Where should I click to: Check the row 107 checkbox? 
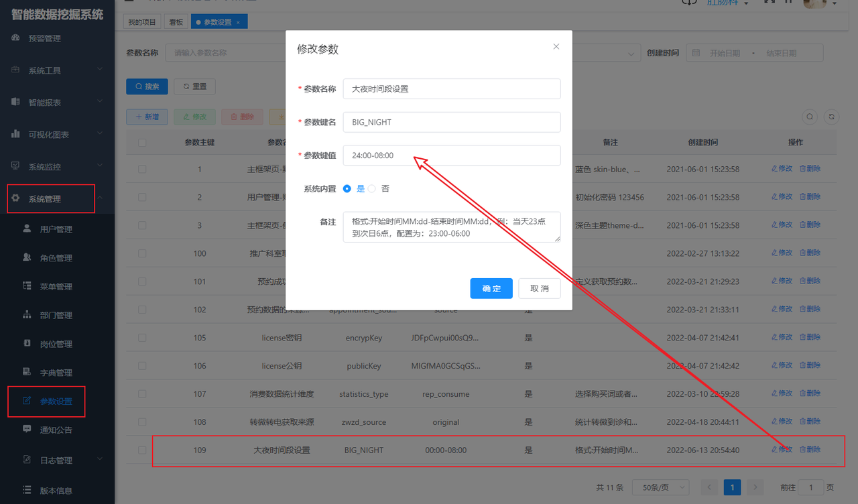(x=142, y=394)
